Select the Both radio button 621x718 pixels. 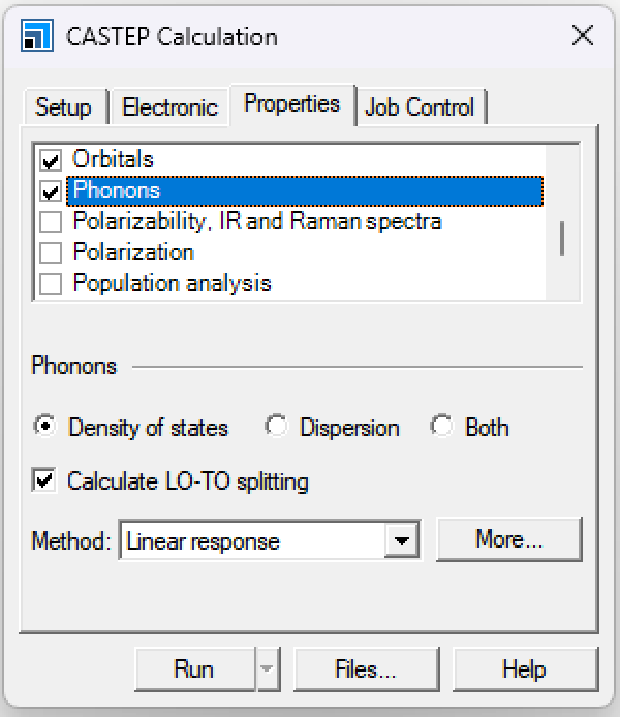[441, 427]
